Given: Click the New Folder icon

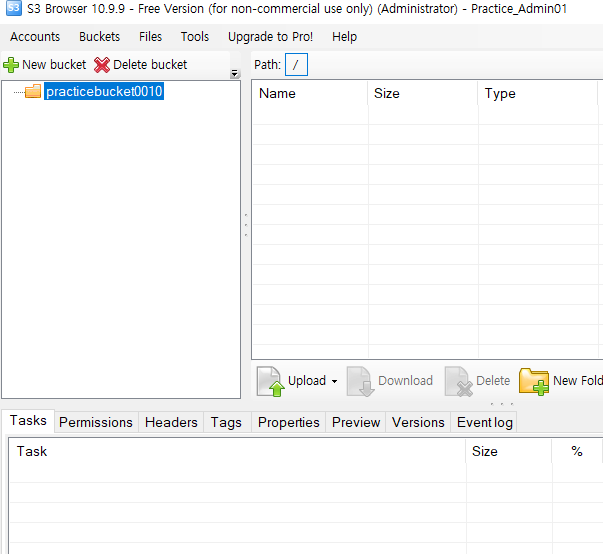Looking at the screenshot, I should tap(534, 381).
